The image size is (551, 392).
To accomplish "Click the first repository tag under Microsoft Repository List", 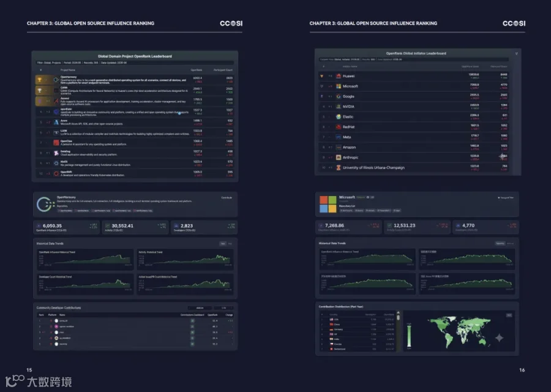I will click(346, 211).
